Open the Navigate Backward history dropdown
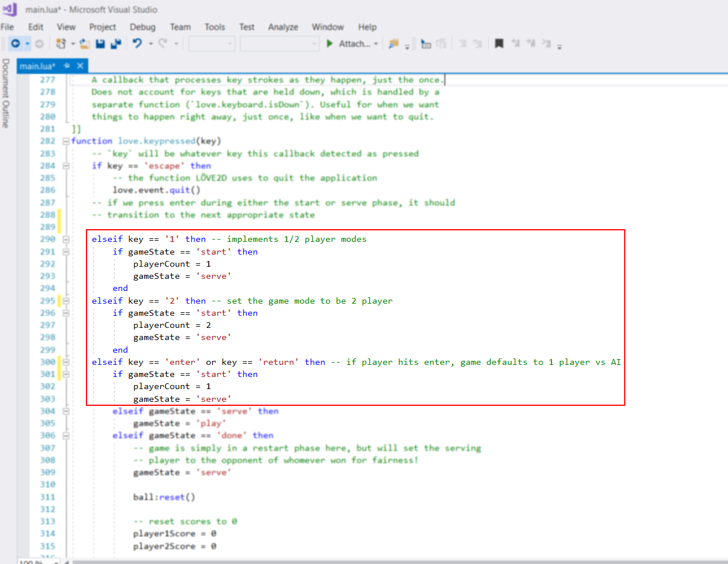Viewport: 728px width, 564px height. 27,43
